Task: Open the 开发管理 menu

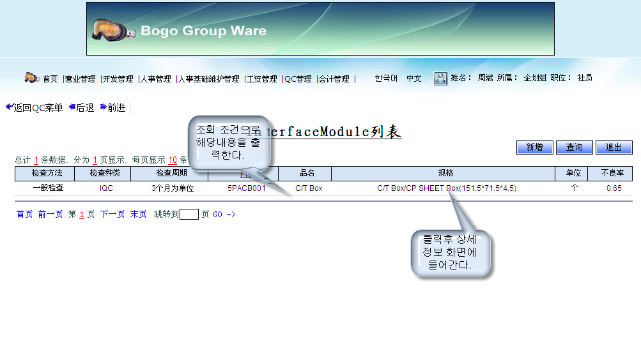Action: pos(118,79)
